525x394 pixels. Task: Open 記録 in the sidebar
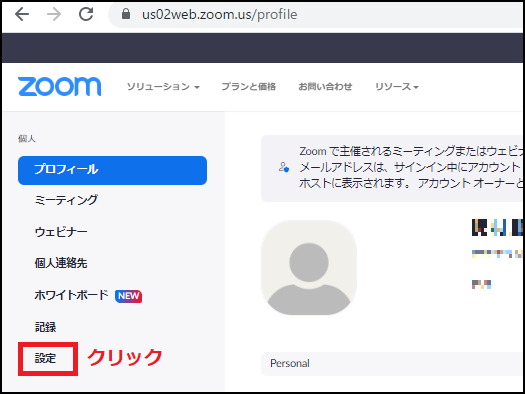[46, 327]
